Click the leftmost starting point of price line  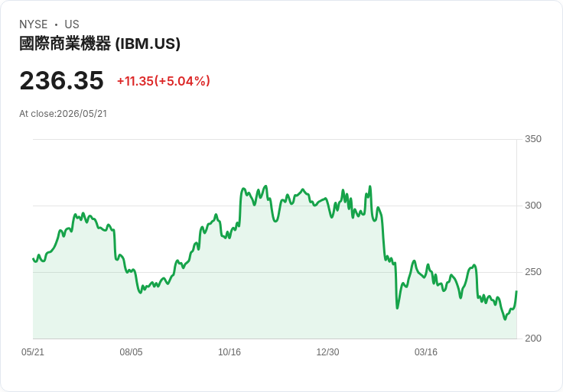click(33, 258)
